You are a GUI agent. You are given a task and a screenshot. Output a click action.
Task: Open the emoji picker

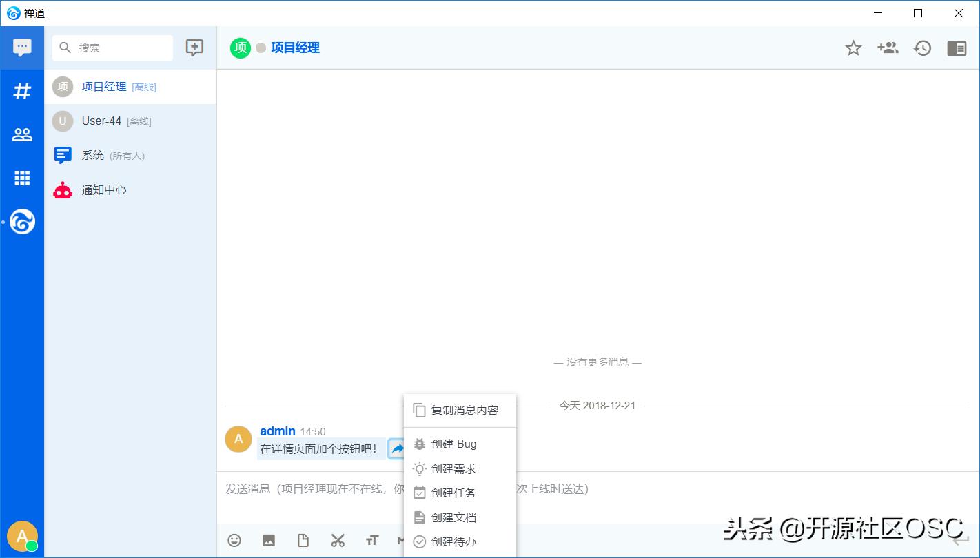click(x=234, y=541)
